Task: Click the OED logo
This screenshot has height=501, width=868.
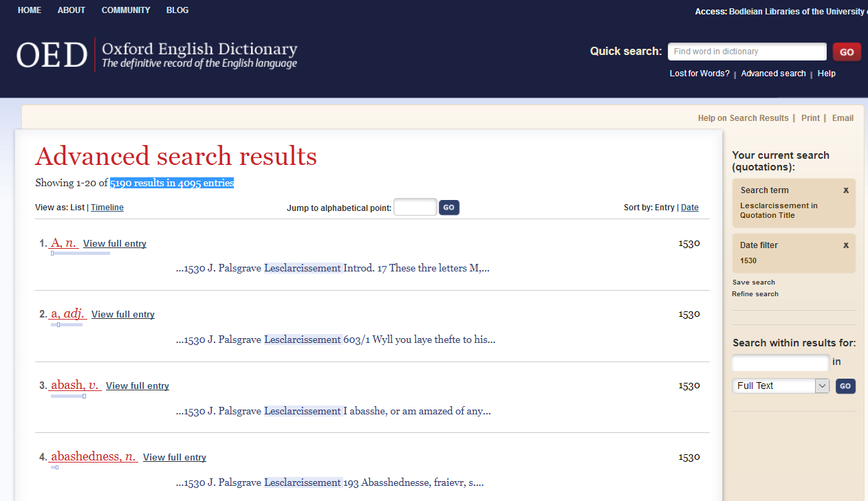Action: point(52,55)
